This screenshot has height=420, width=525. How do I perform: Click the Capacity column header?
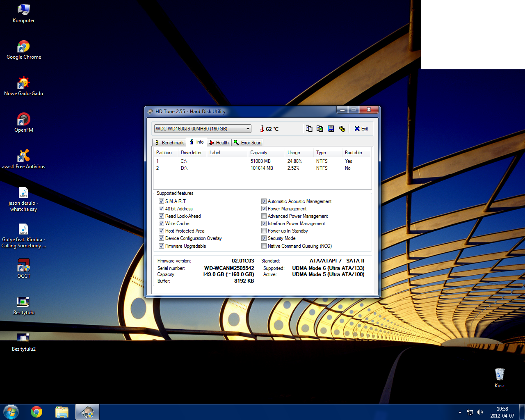pos(267,153)
